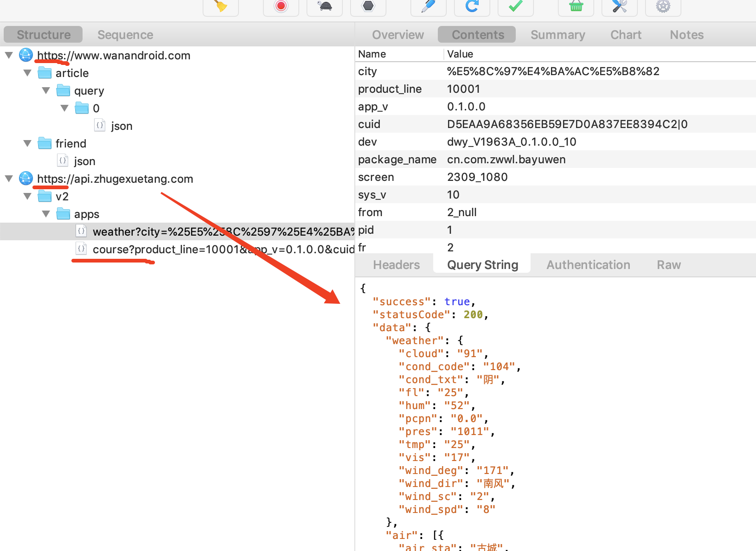
Task: Show the Raw tab
Action: [x=669, y=265]
